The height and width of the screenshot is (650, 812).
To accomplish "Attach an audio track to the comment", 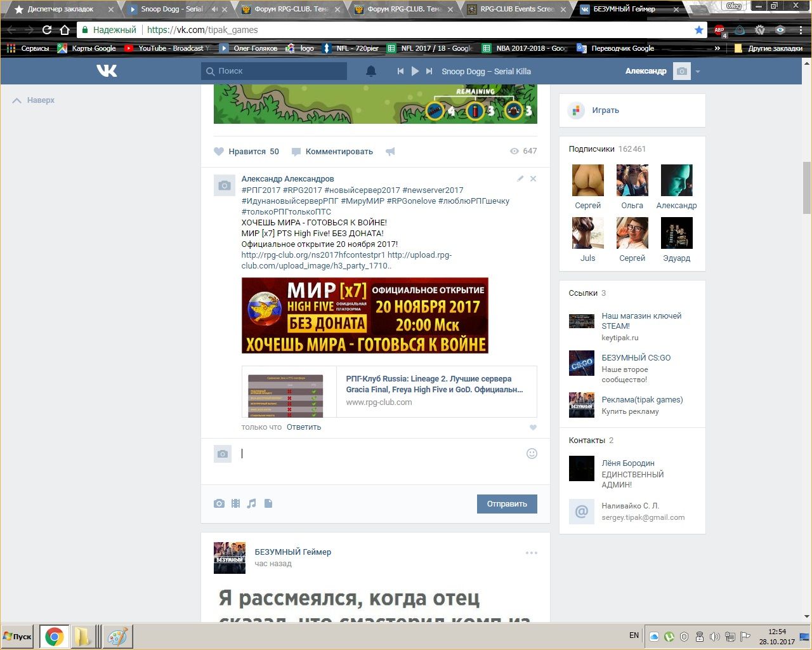I will click(x=252, y=503).
